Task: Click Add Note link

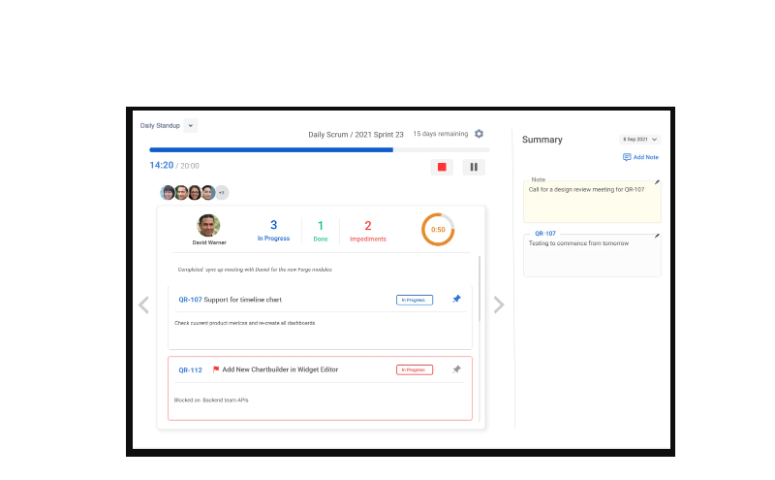Action: (640, 157)
